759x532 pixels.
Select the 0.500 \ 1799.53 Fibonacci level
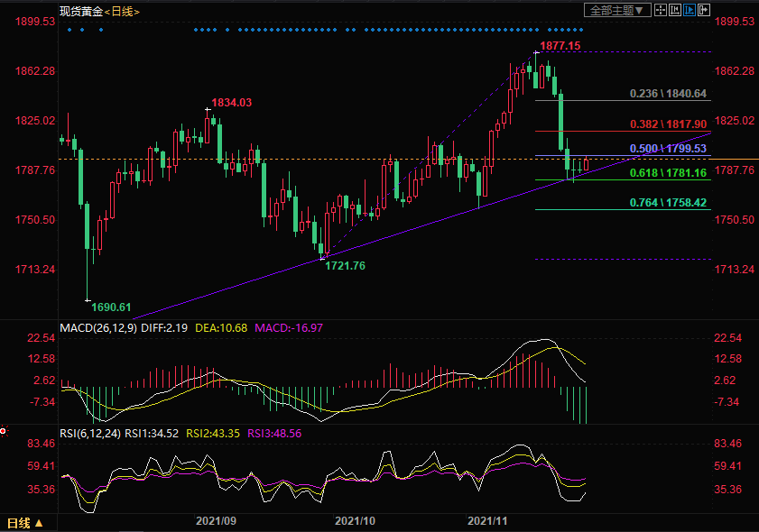click(668, 149)
